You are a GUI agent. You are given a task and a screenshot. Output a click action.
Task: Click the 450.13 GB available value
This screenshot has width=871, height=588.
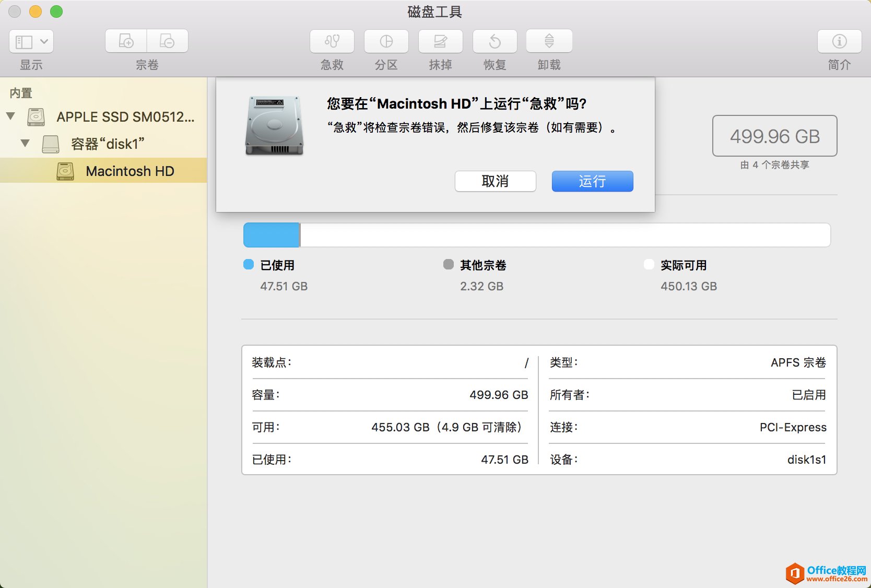(x=689, y=286)
